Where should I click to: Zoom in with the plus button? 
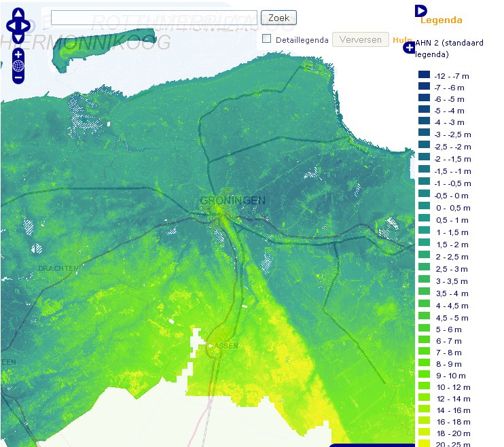tap(18, 54)
